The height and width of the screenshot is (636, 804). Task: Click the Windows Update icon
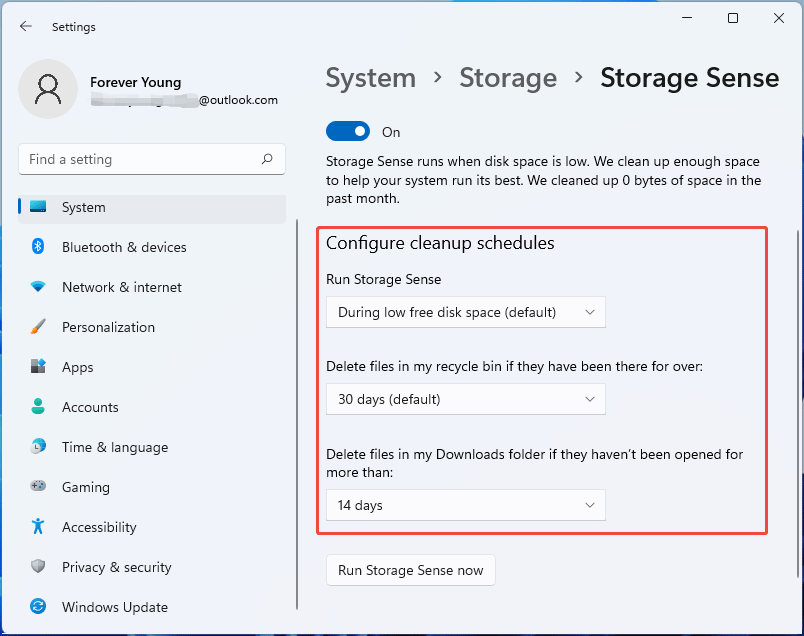click(38, 607)
